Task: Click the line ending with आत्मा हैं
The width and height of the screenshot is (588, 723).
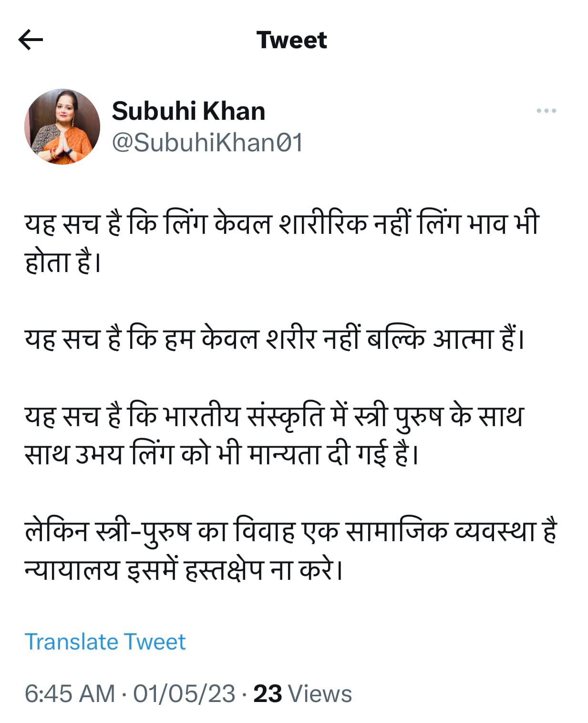Action: [x=275, y=339]
